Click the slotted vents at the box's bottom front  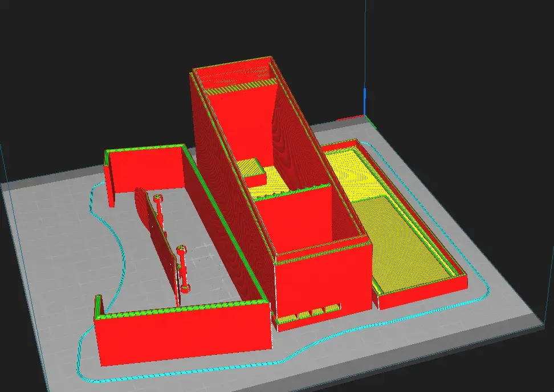tap(308, 313)
